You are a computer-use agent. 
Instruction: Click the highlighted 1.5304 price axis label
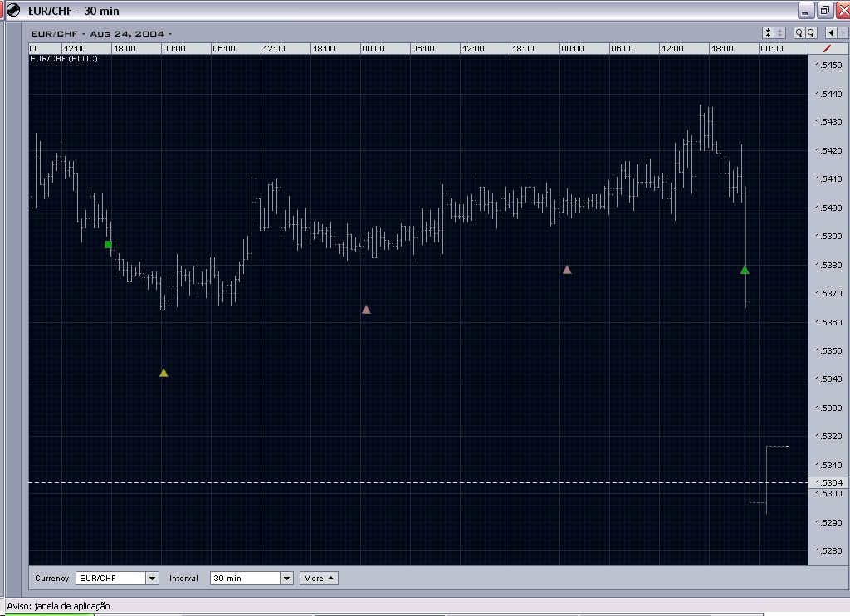(x=828, y=482)
